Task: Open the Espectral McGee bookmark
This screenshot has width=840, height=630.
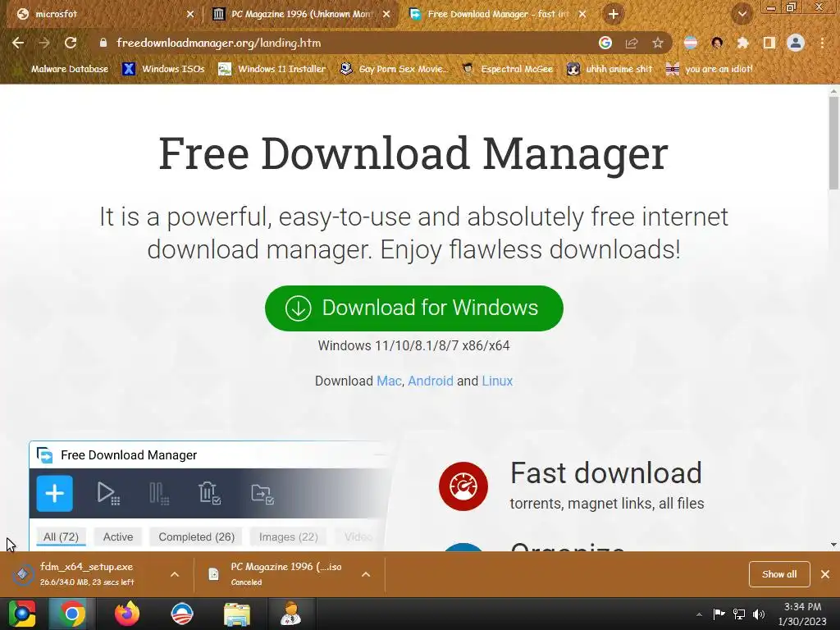Action: point(508,69)
